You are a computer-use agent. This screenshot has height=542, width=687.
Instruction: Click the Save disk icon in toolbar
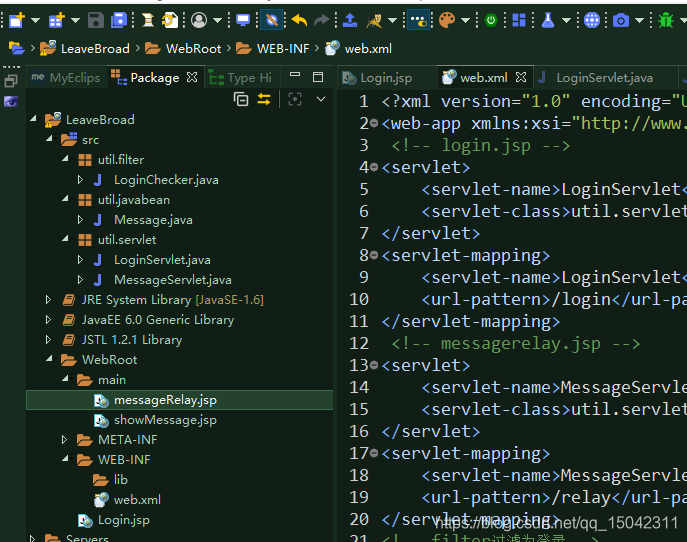point(96,20)
